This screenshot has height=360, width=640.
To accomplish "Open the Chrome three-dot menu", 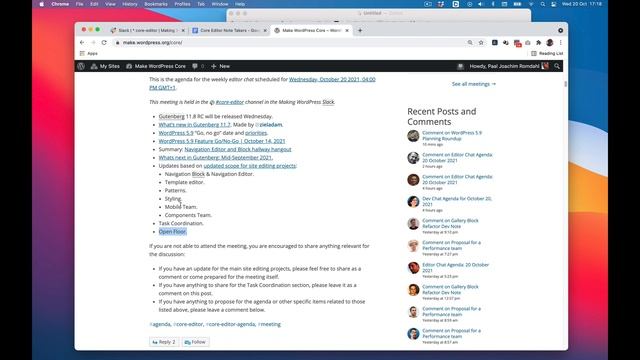I will click(560, 42).
